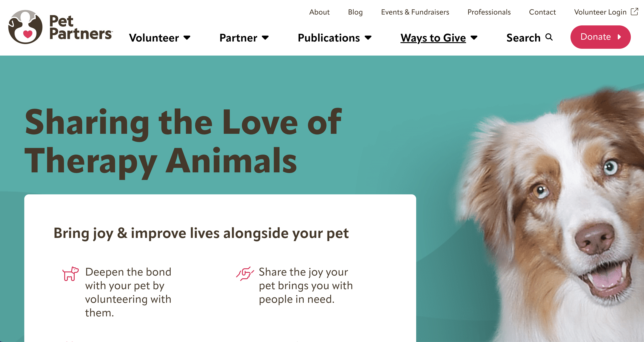
Task: Select the Volunteer menu item
Action: point(154,38)
